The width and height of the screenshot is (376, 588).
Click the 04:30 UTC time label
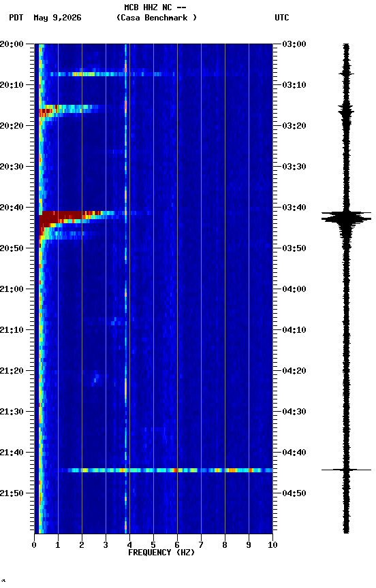294,412
